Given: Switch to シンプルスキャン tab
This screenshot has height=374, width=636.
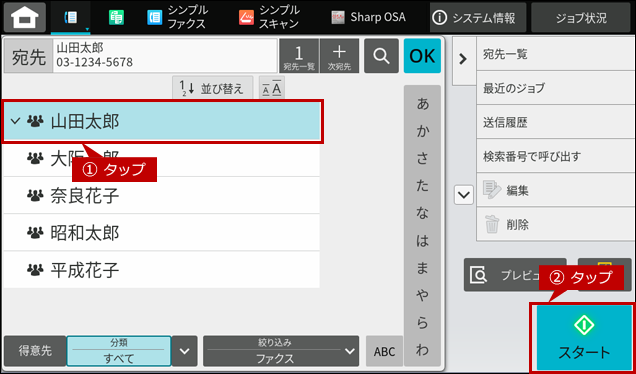Looking at the screenshot, I should coord(269,17).
